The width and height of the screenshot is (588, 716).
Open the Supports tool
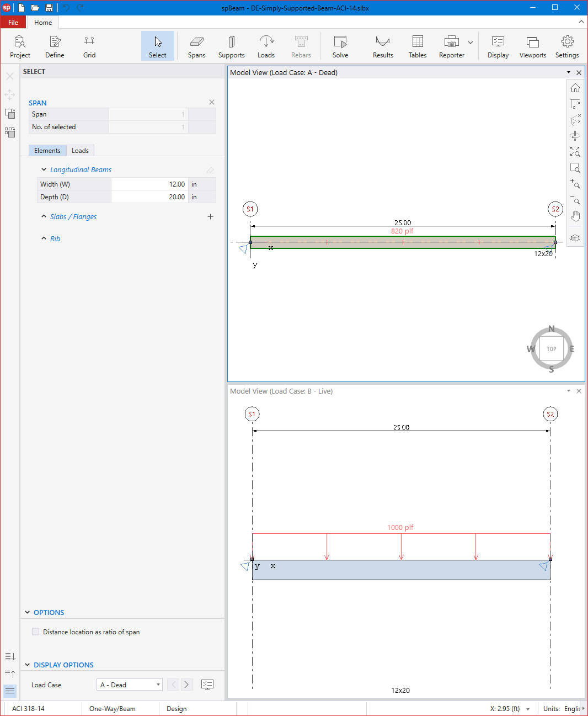[231, 47]
